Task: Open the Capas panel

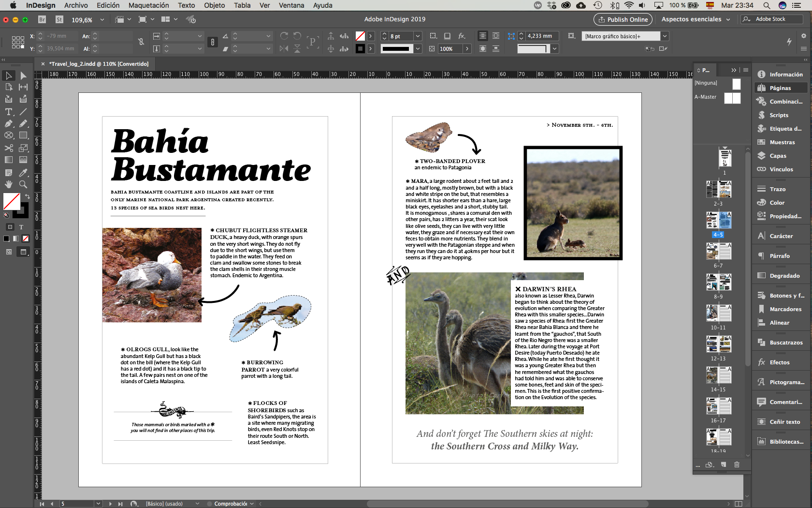Action: [x=778, y=156]
